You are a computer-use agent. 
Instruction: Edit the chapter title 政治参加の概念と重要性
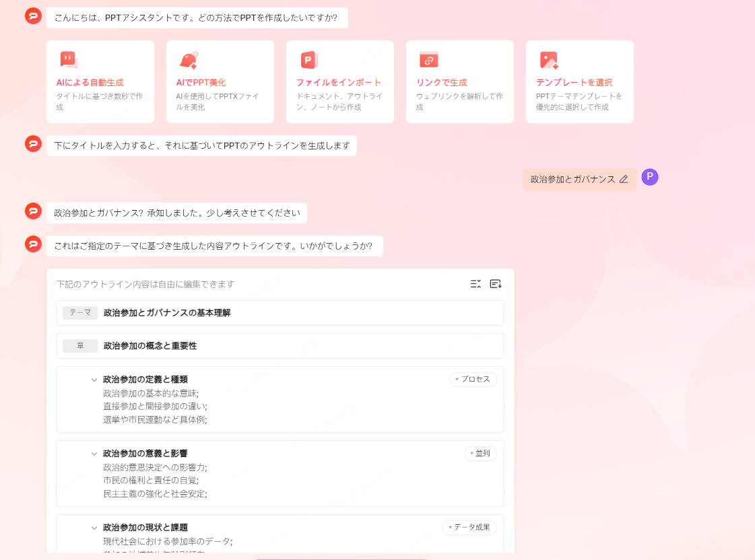click(x=150, y=346)
